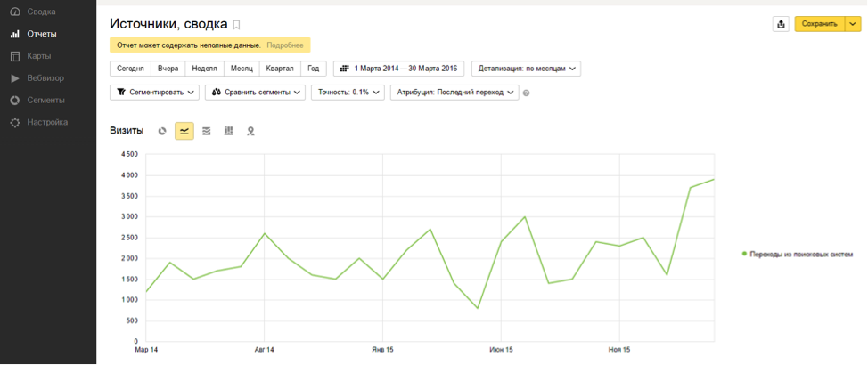Switch to the column chart view
This screenshot has height=365, width=868.
click(x=229, y=131)
